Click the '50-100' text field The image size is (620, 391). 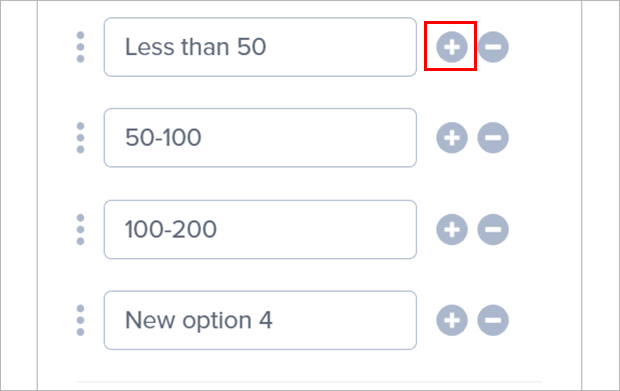pos(260,138)
